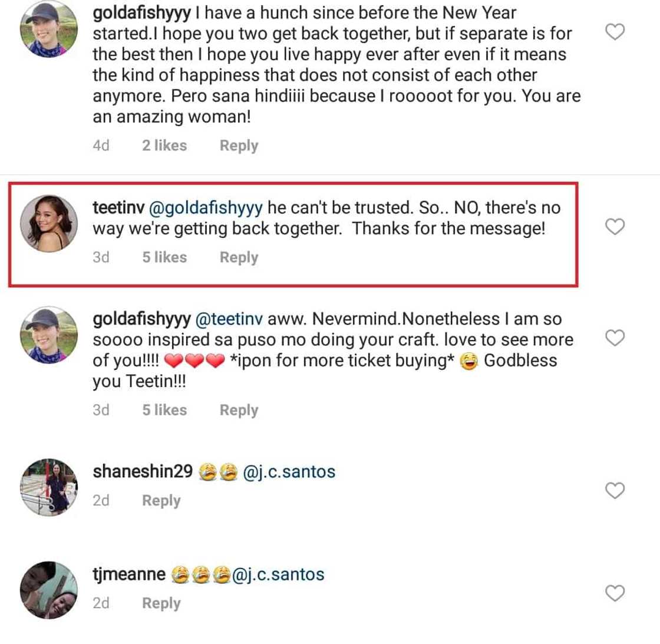The width and height of the screenshot is (660, 644).
Task: Reply to goldafishyyy's 4d comment
Action: coord(239,146)
